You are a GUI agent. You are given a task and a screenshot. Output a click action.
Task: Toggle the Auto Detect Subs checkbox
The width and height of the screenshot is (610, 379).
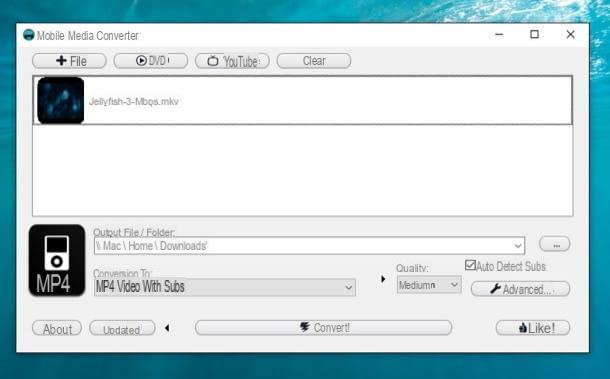click(470, 265)
